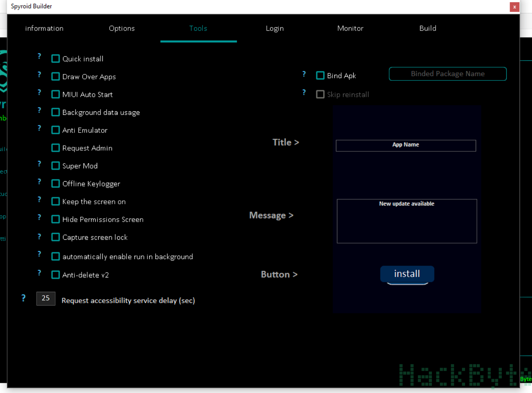
Task: Go to the Login tab
Action: pyautogui.click(x=275, y=28)
